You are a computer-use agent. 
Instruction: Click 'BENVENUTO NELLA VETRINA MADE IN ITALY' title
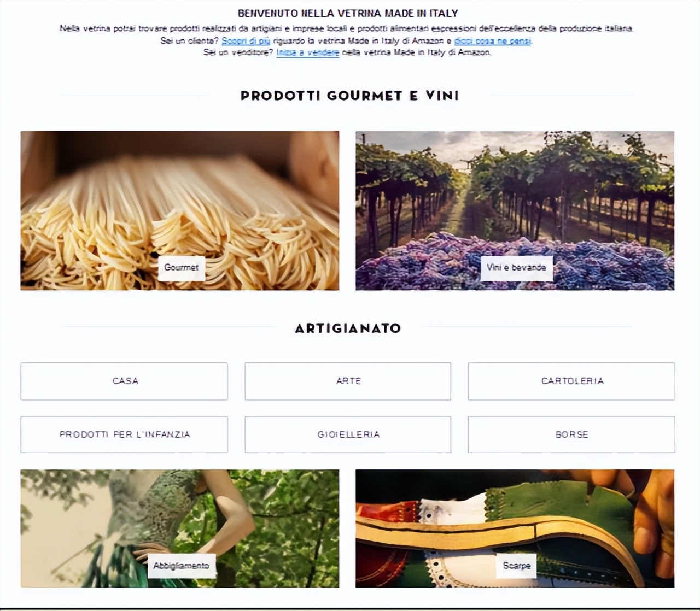tap(348, 13)
